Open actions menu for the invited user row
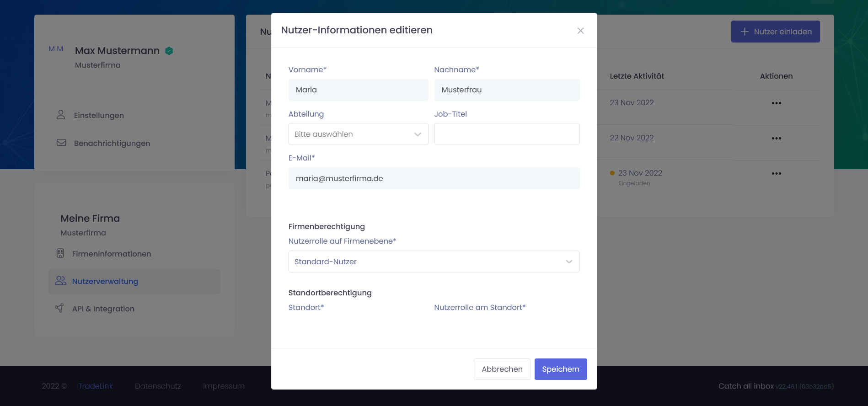 [776, 173]
